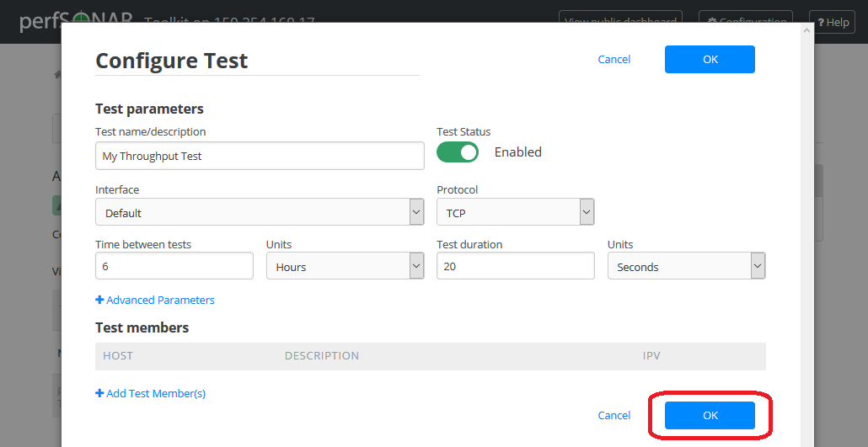The height and width of the screenshot is (447, 868).
Task: Click the bottom OK button
Action: (710, 416)
